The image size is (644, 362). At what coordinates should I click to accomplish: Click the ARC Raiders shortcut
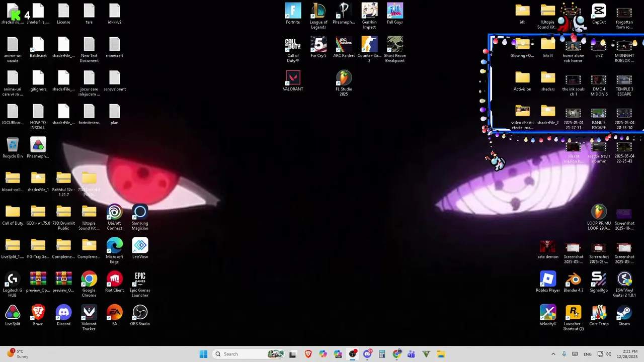pyautogui.click(x=344, y=47)
